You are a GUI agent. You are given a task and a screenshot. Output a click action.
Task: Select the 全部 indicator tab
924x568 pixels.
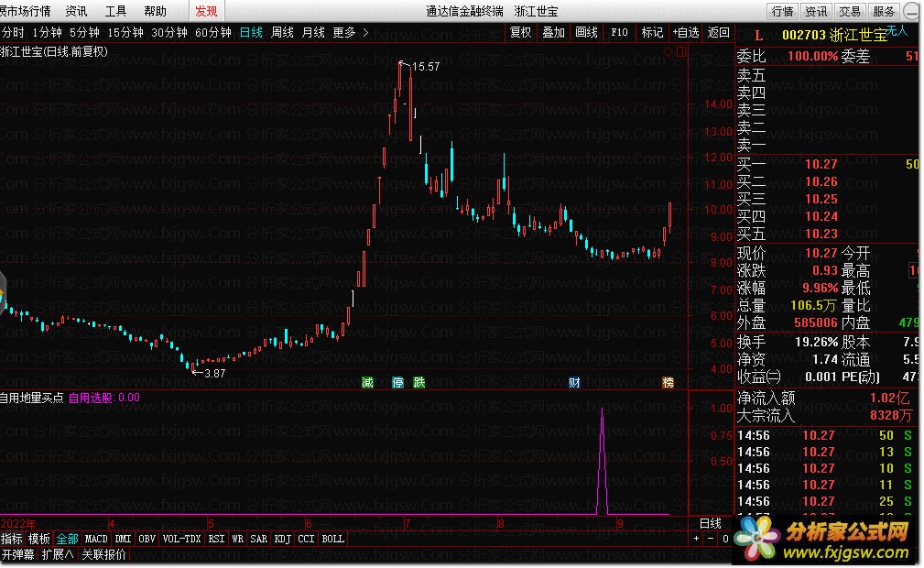[67, 539]
